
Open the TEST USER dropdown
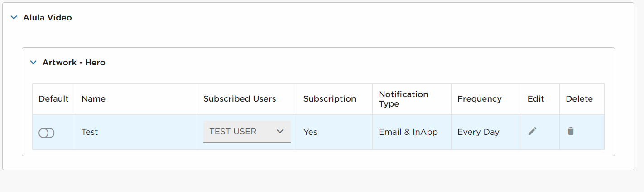point(247,132)
